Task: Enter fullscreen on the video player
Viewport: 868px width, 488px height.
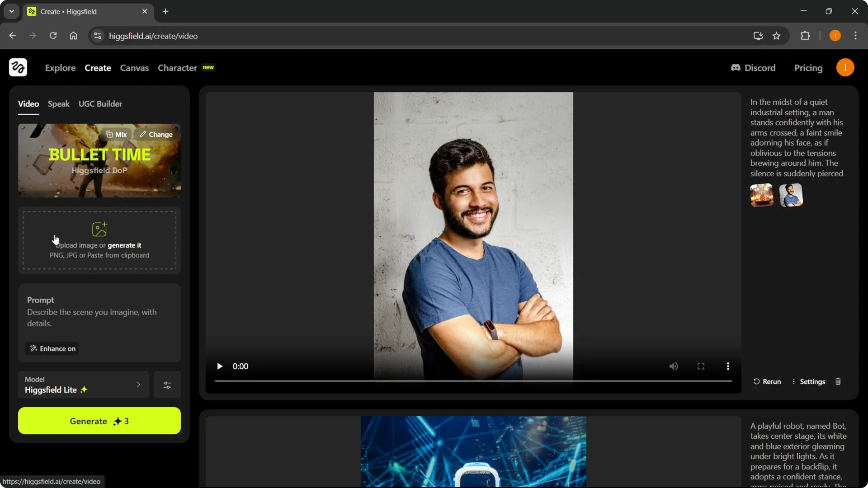Action: pyautogui.click(x=700, y=366)
